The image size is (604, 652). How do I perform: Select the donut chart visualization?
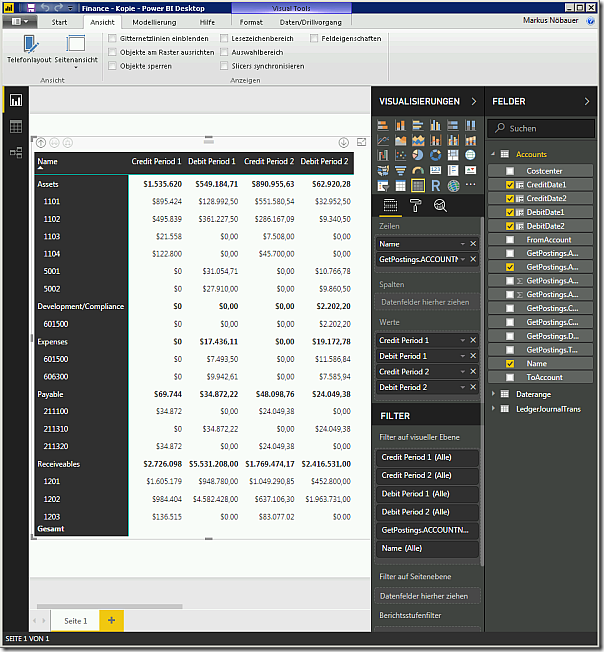pos(435,155)
